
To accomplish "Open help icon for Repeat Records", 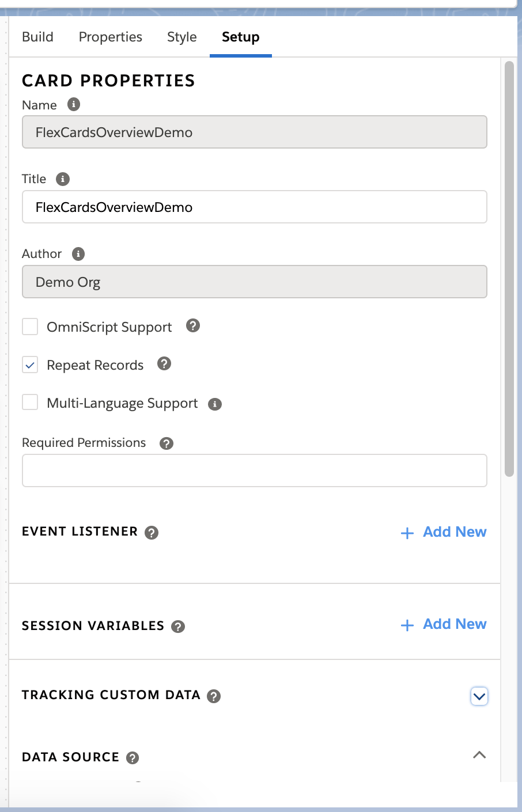I will (164, 363).
